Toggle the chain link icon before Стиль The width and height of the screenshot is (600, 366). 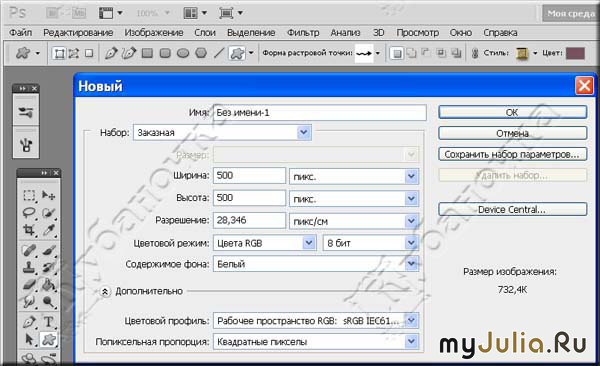point(475,53)
